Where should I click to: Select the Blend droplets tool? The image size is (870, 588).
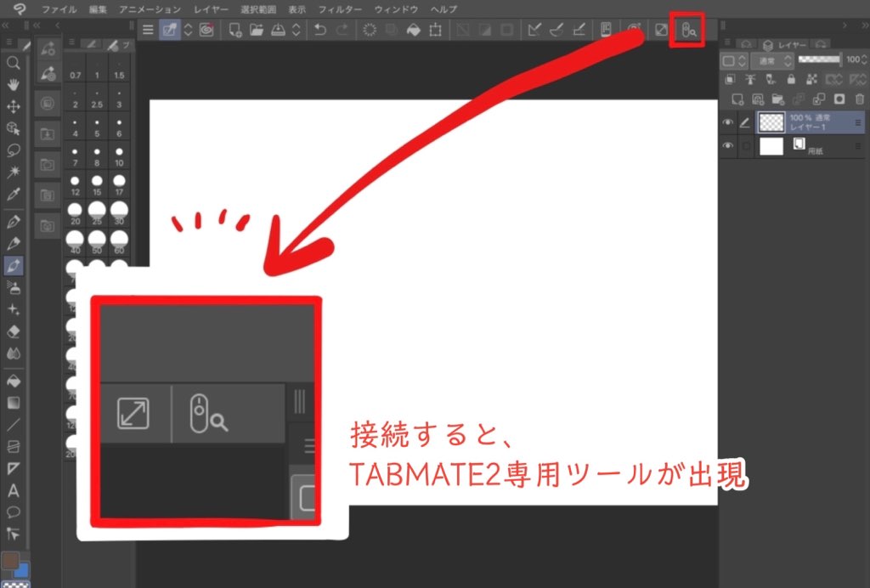click(14, 353)
